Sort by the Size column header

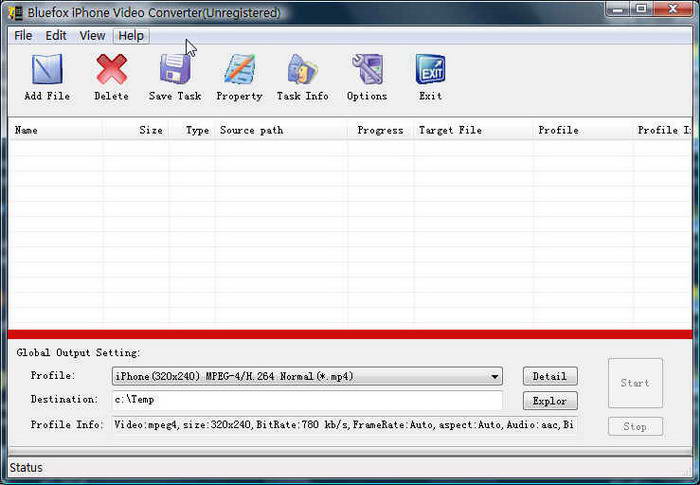(x=136, y=130)
